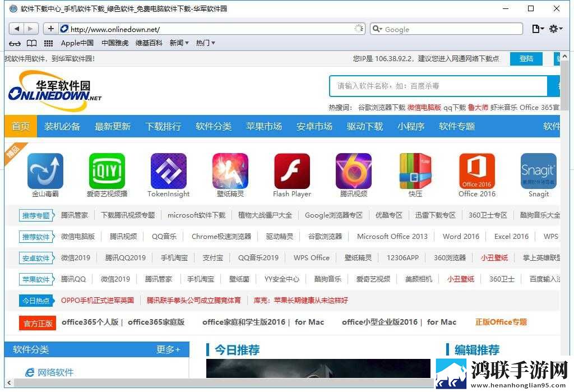This screenshot has width=574, height=392.
Task: Open the 装机必备 navigation tab
Action: tap(62, 126)
